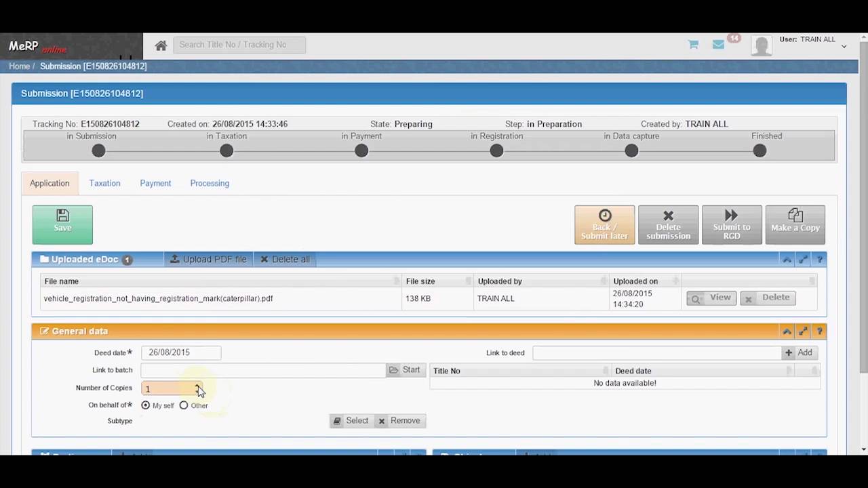Switch to the Application tab
This screenshot has height=488, width=868.
pos(50,183)
